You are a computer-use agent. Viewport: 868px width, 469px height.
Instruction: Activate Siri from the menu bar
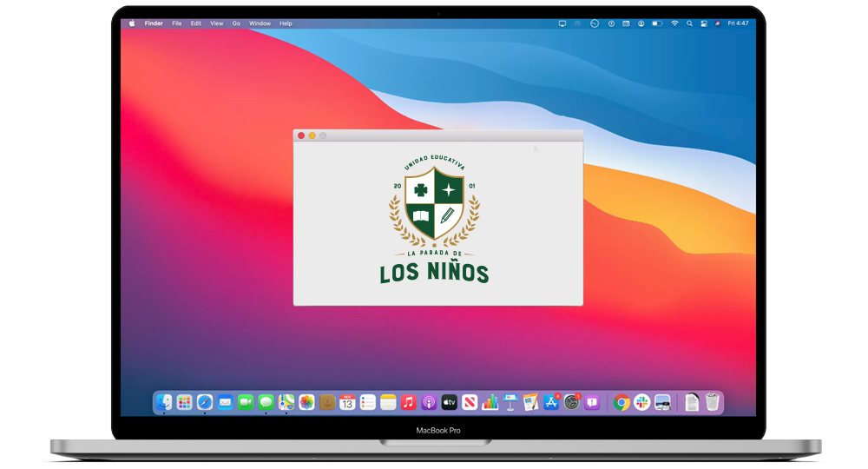pyautogui.click(x=718, y=23)
